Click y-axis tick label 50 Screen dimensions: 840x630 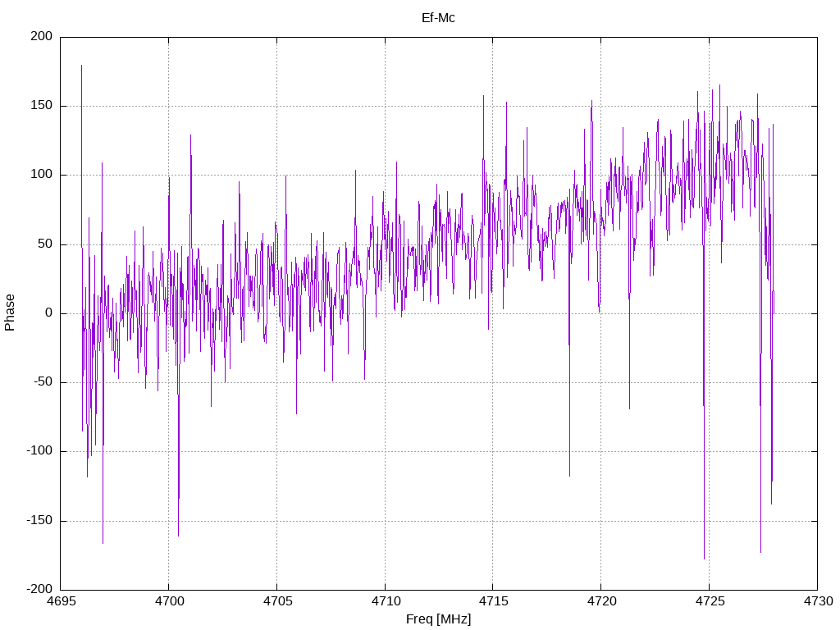[x=46, y=244]
